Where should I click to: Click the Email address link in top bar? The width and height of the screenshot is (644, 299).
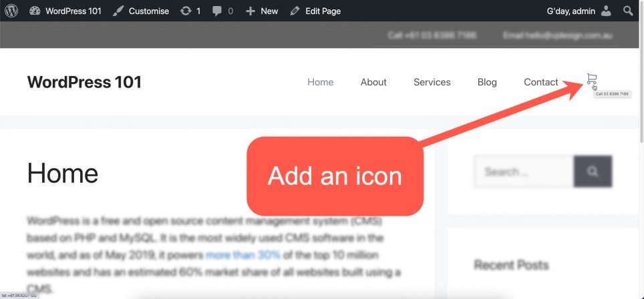click(558, 35)
